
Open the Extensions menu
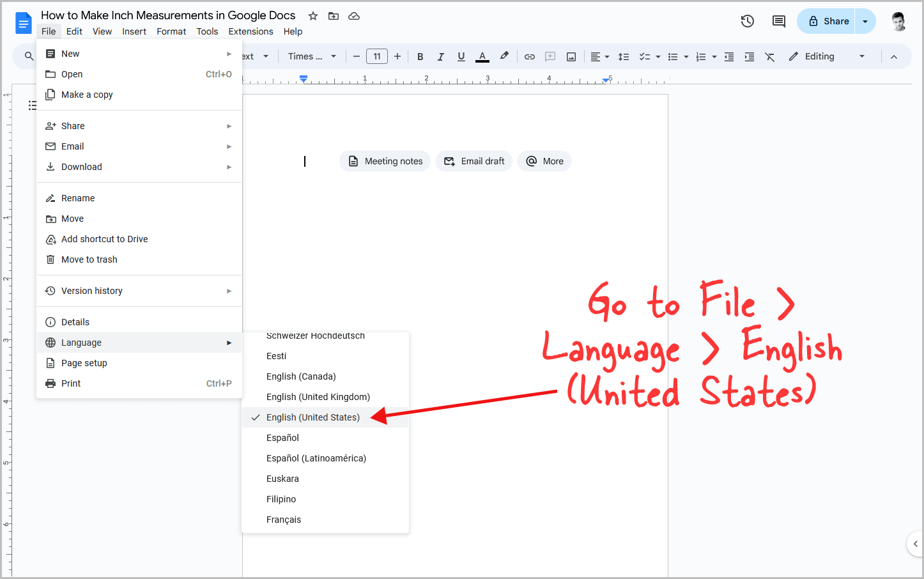click(x=250, y=31)
